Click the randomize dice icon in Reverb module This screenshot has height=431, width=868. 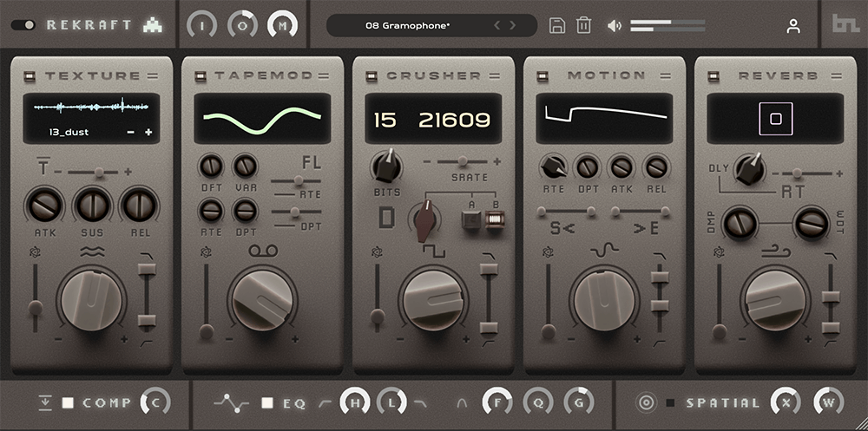tap(718, 253)
